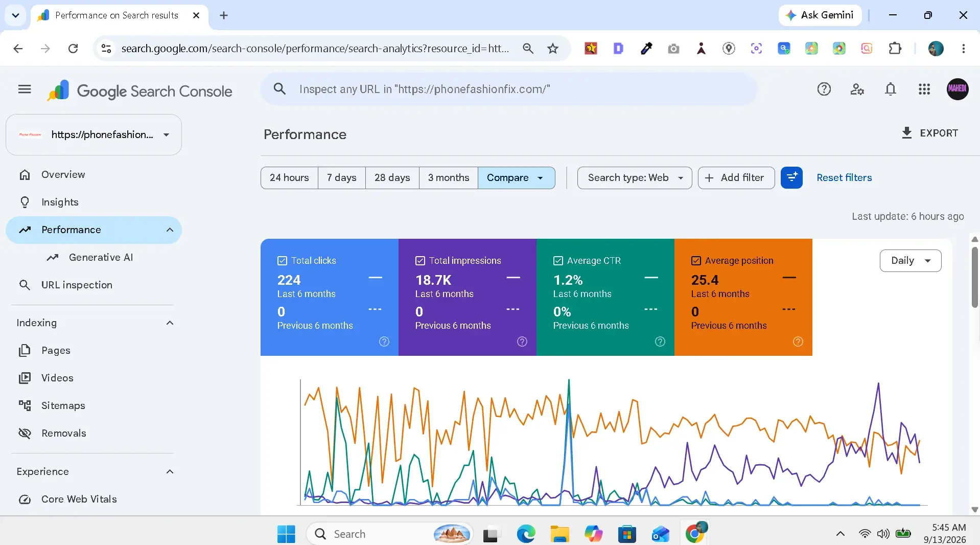Open the Daily granularity dropdown
The image size is (980, 545).
click(911, 261)
